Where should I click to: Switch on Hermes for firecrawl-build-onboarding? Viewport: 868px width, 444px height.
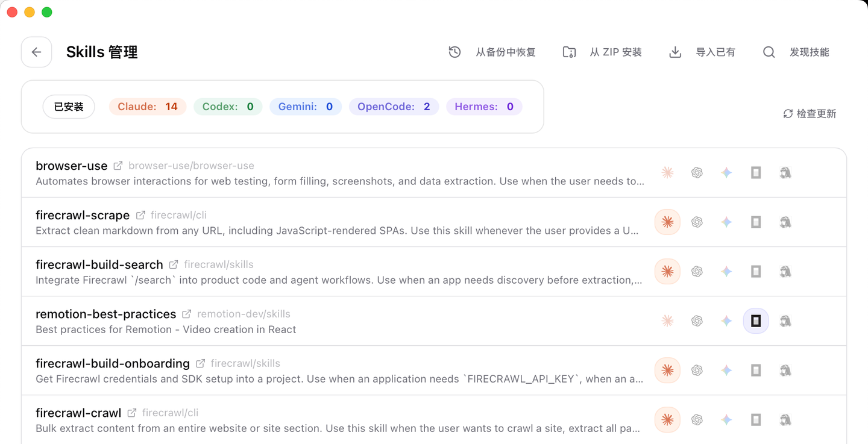click(x=785, y=371)
